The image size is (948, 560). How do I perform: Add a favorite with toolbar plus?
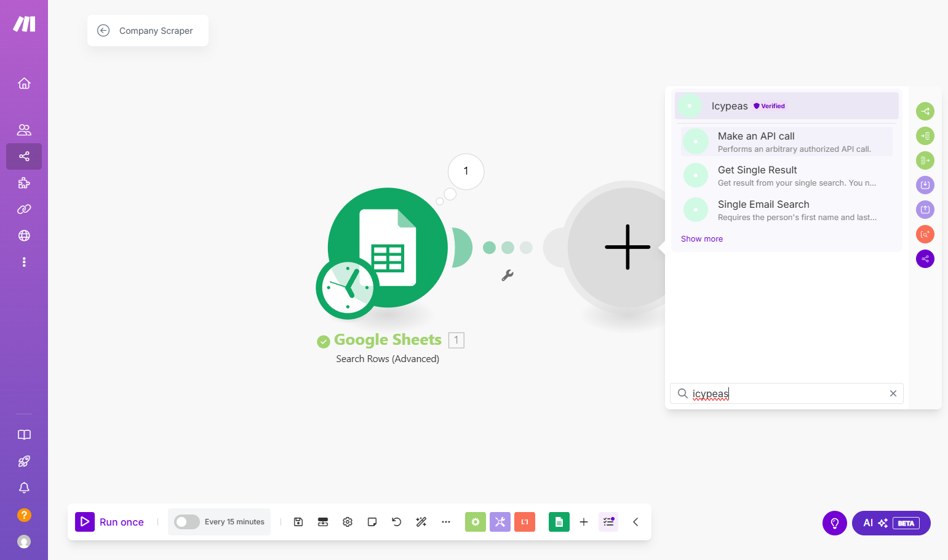coord(584,522)
